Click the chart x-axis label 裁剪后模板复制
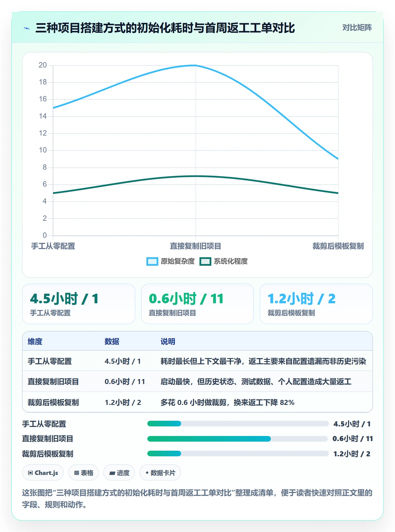395x532 pixels. [x=338, y=246]
